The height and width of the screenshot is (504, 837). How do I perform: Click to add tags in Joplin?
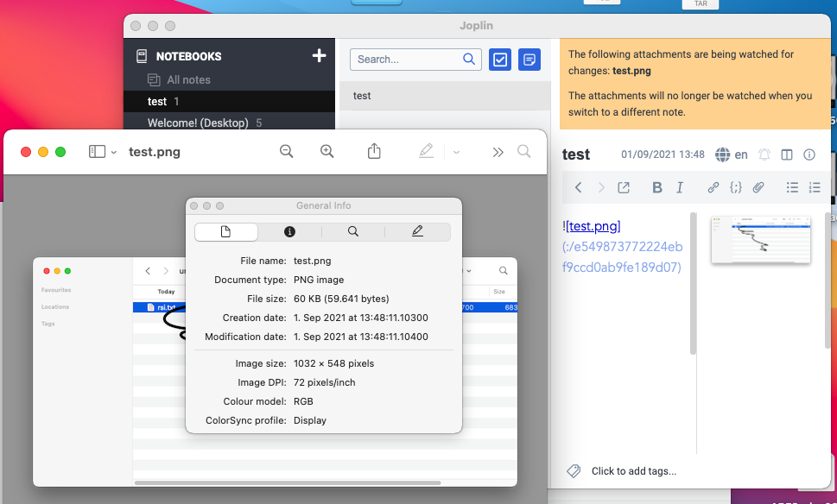coord(634,471)
